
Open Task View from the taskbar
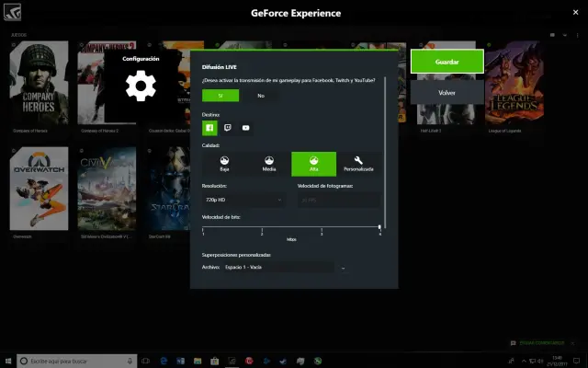click(145, 361)
